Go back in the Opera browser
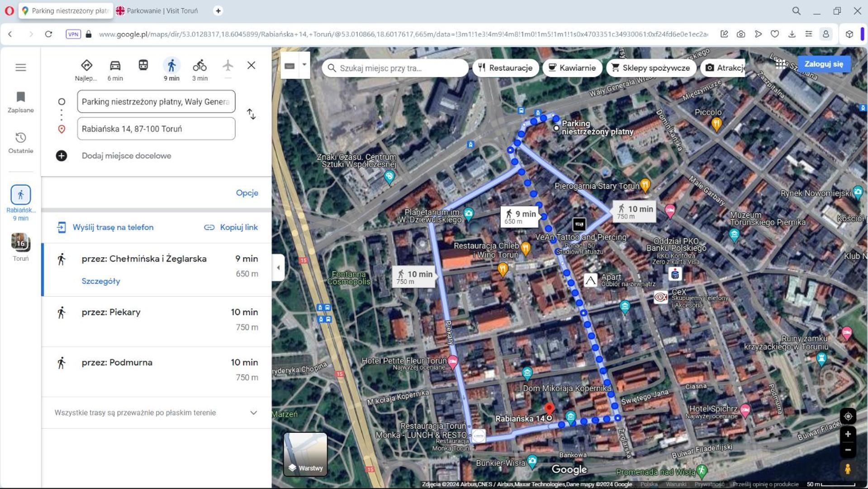The height and width of the screenshot is (489, 868). pos(10,34)
